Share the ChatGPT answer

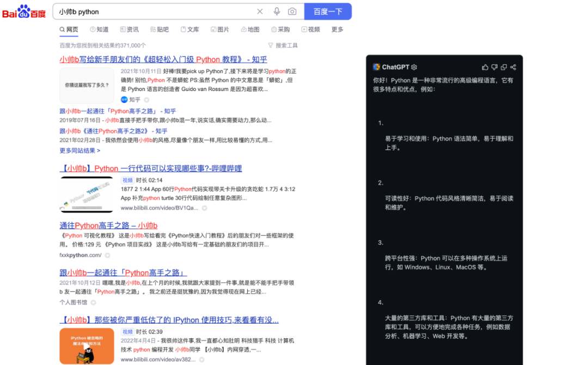[x=513, y=67]
